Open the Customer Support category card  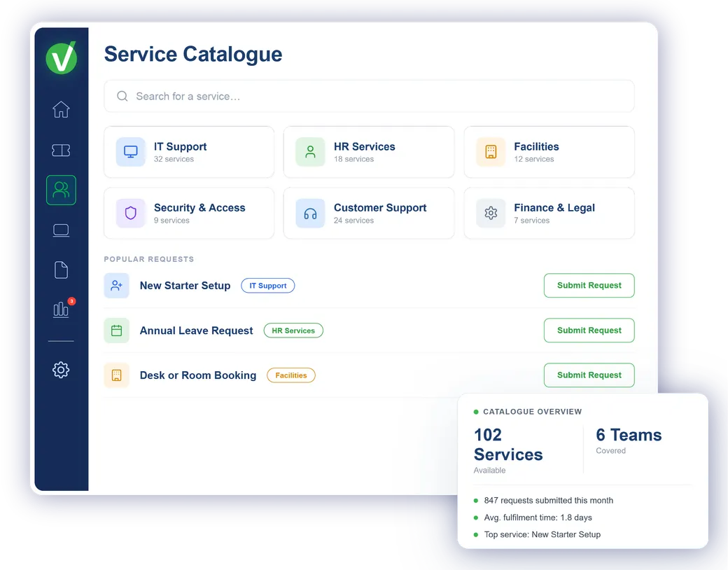369,214
